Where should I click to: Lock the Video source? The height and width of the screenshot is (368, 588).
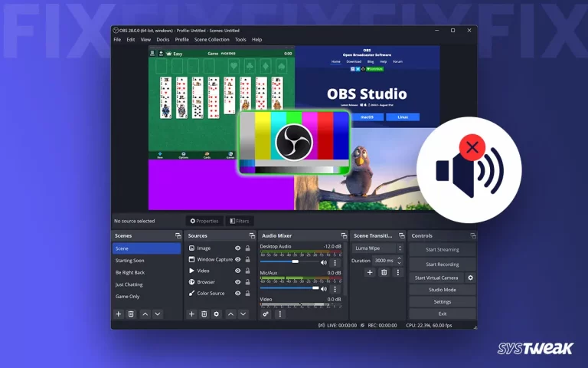(247, 271)
